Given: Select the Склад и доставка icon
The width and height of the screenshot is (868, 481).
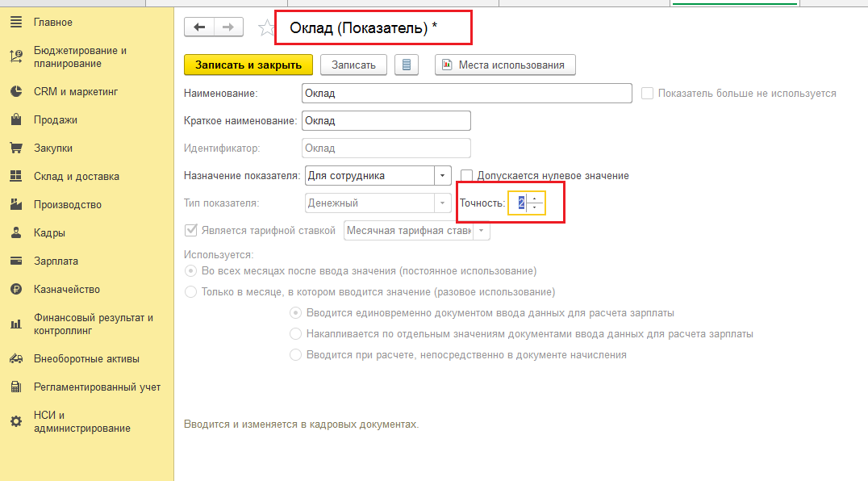Looking at the screenshot, I should 18,175.
